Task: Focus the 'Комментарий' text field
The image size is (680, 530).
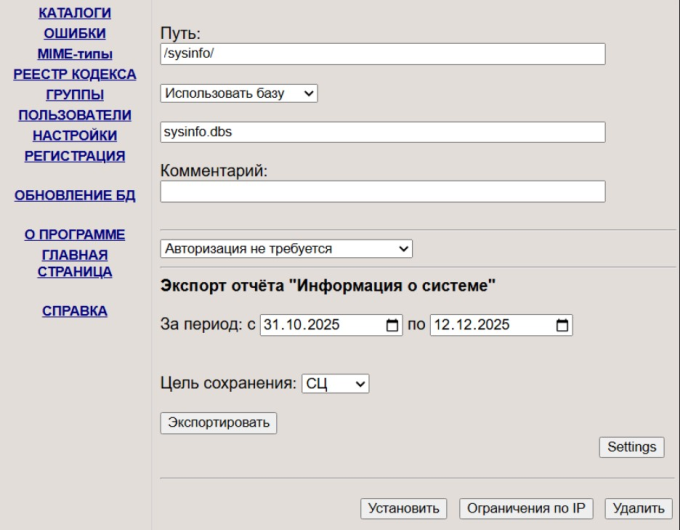Action: point(382,191)
